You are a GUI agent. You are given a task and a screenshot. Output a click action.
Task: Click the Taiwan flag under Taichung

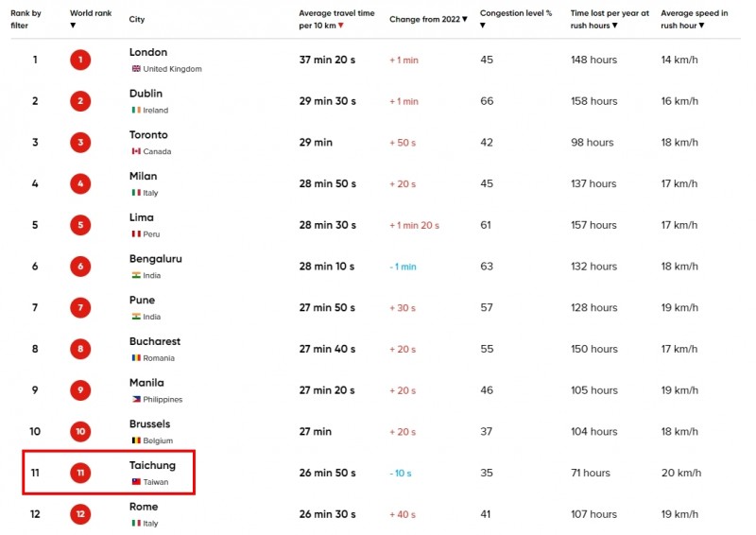[136, 481]
